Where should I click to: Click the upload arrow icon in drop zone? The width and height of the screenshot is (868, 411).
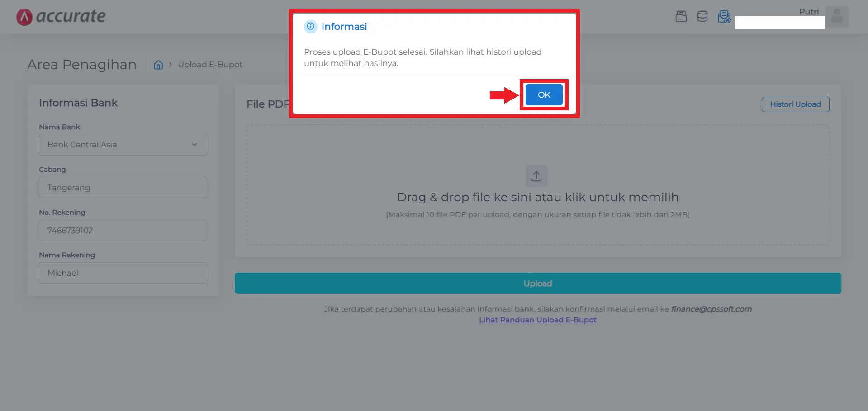click(536, 176)
